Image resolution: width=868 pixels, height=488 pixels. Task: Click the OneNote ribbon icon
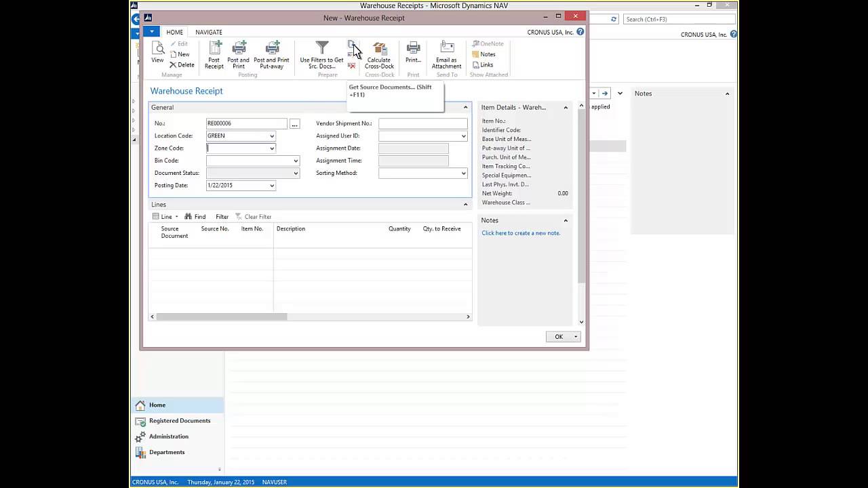[476, 44]
